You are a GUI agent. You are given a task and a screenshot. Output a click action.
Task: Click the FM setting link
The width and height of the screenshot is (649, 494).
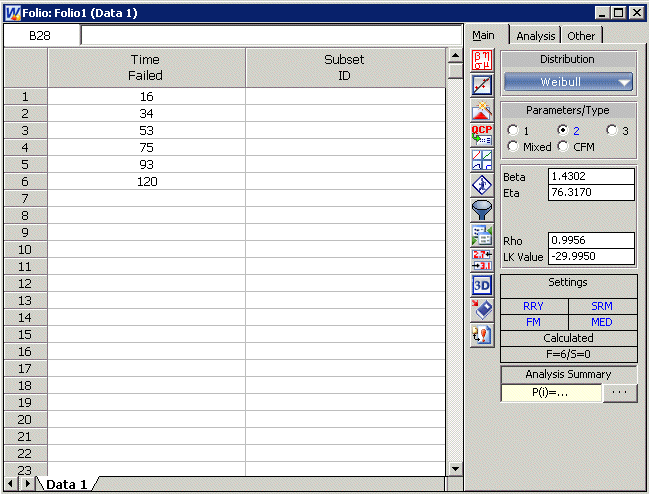534,322
